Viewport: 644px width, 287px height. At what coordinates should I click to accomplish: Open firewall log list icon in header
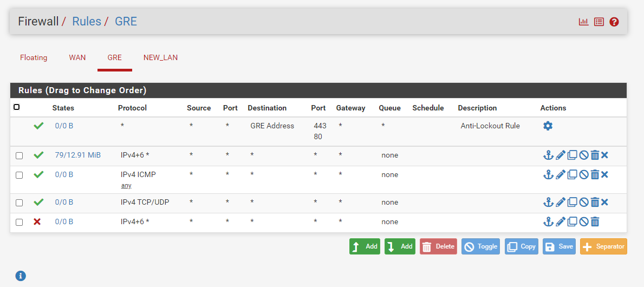599,22
